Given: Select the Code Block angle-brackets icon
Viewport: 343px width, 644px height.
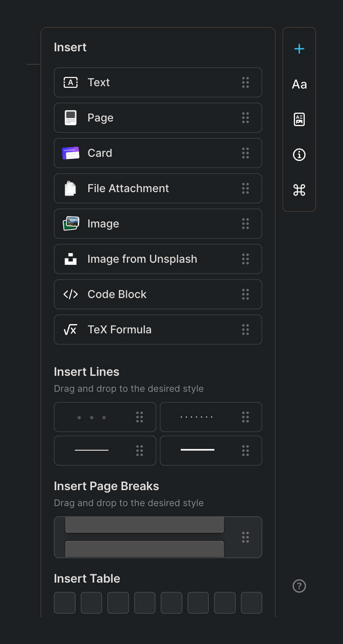Looking at the screenshot, I should click(x=70, y=294).
